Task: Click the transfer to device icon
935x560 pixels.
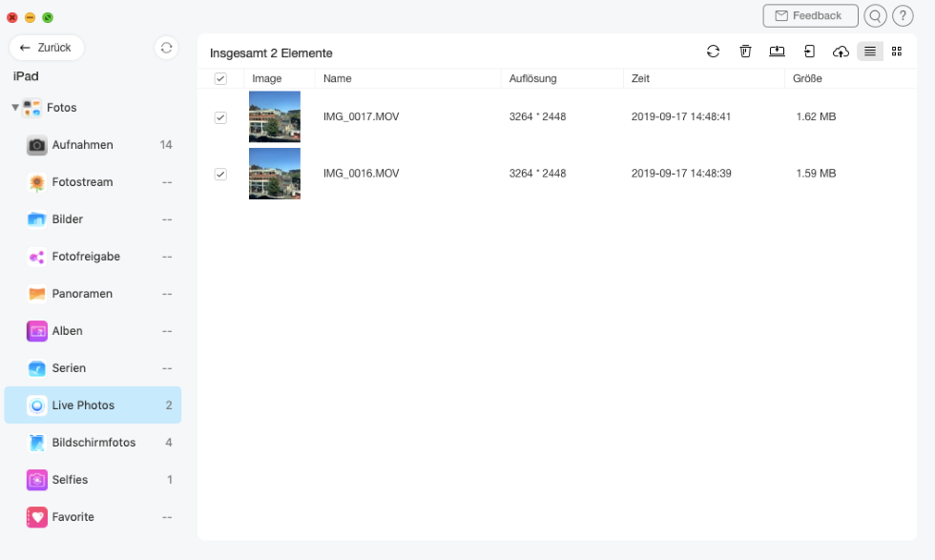Action: pyautogui.click(x=809, y=52)
